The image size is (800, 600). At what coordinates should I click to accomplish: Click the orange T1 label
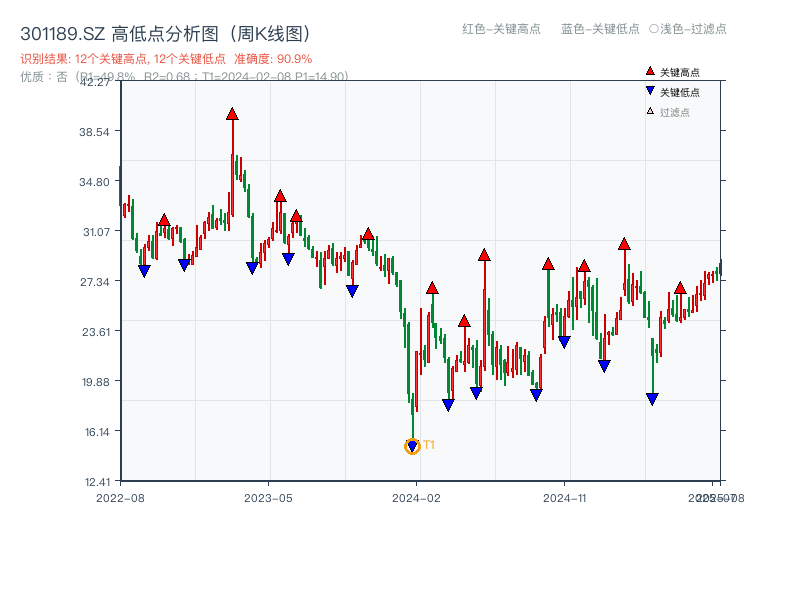tap(429, 445)
